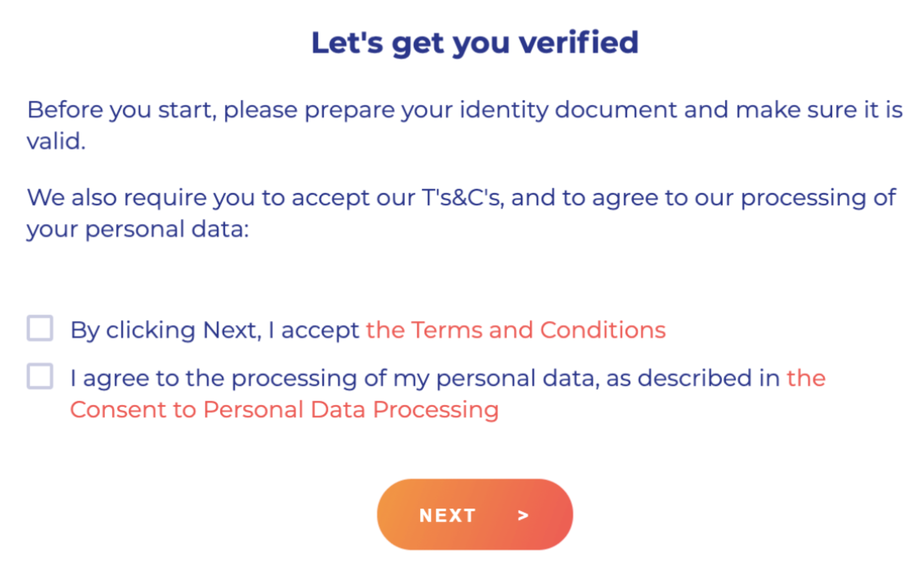Click the arrow icon on the NEXT button

(523, 515)
